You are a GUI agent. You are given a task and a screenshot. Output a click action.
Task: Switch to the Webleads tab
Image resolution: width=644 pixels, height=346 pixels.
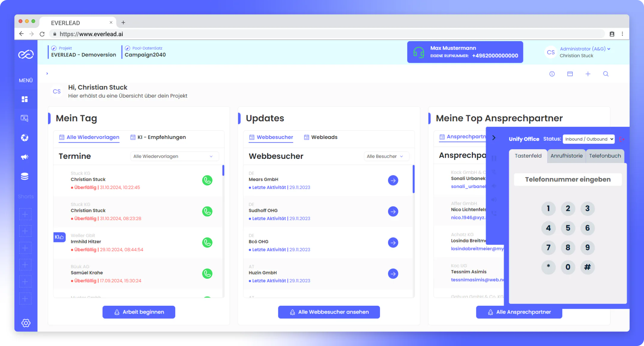(x=320, y=137)
